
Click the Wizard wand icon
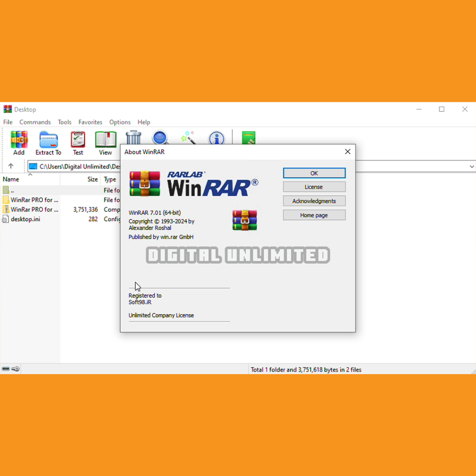[188, 137]
